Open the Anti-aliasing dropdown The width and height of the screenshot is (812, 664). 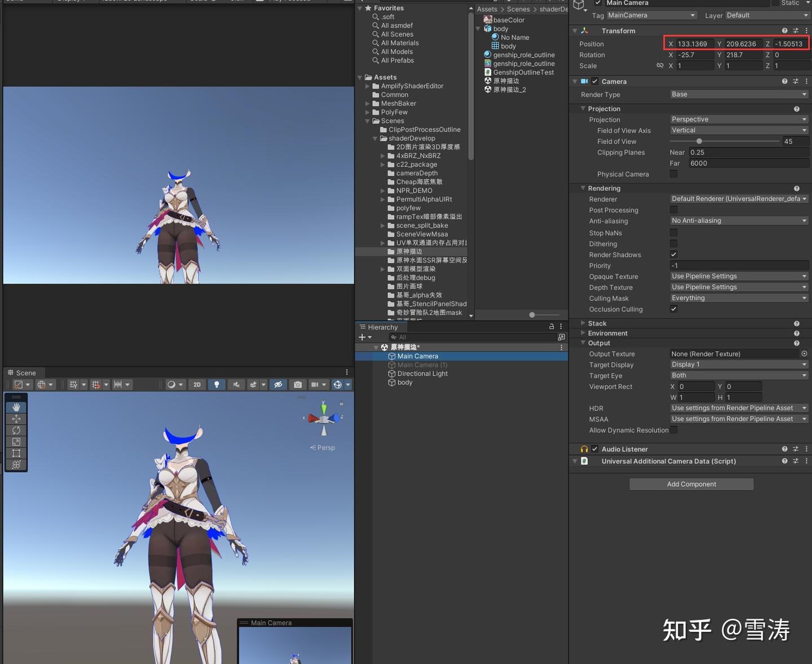pos(739,221)
